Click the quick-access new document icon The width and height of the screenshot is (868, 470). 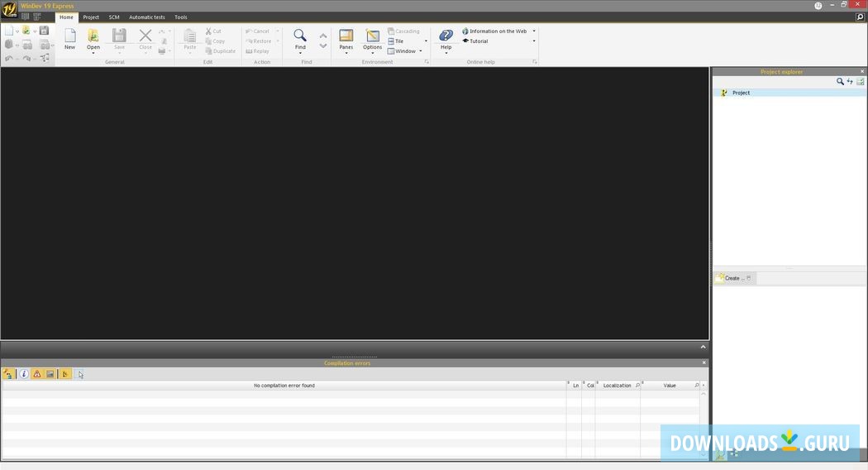(9, 31)
